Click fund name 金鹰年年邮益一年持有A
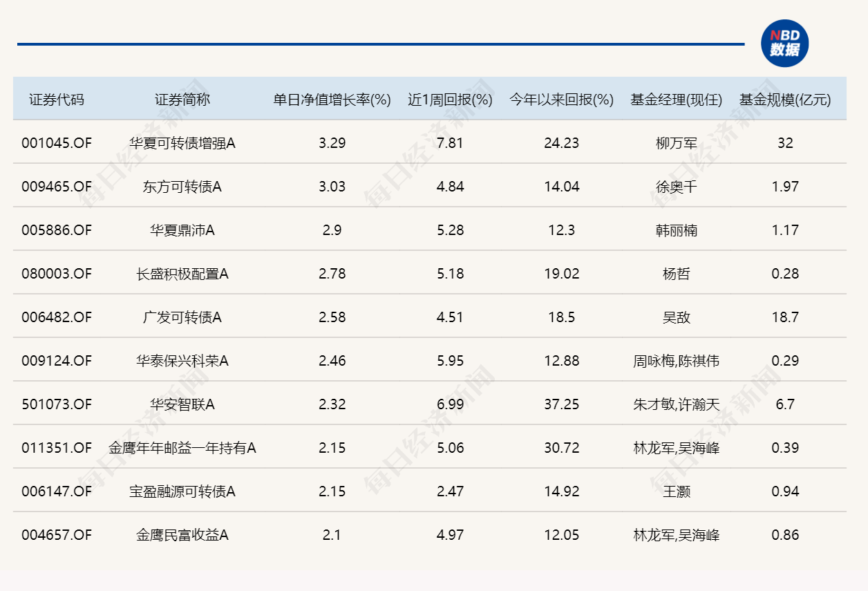 coord(182,448)
